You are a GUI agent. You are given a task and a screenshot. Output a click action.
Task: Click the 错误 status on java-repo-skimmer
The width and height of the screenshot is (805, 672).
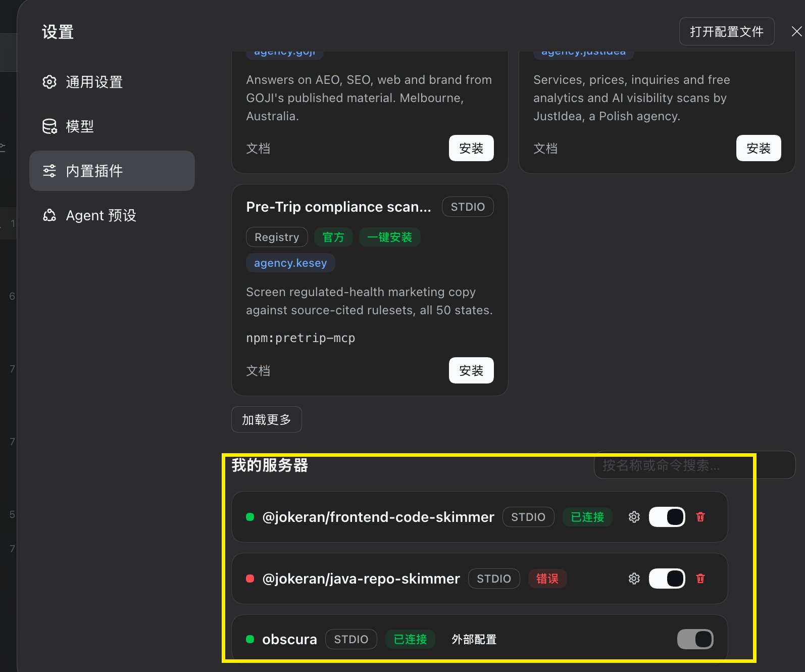[x=547, y=579]
